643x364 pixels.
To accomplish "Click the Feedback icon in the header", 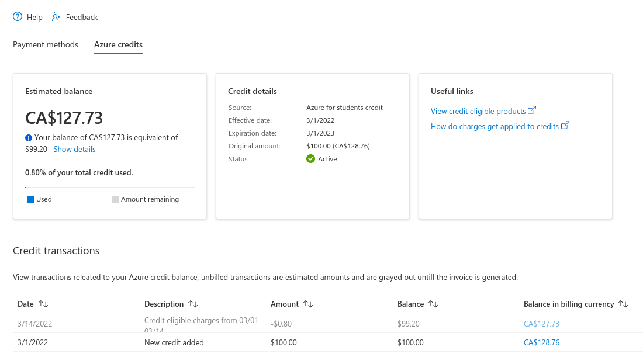I will tap(56, 16).
